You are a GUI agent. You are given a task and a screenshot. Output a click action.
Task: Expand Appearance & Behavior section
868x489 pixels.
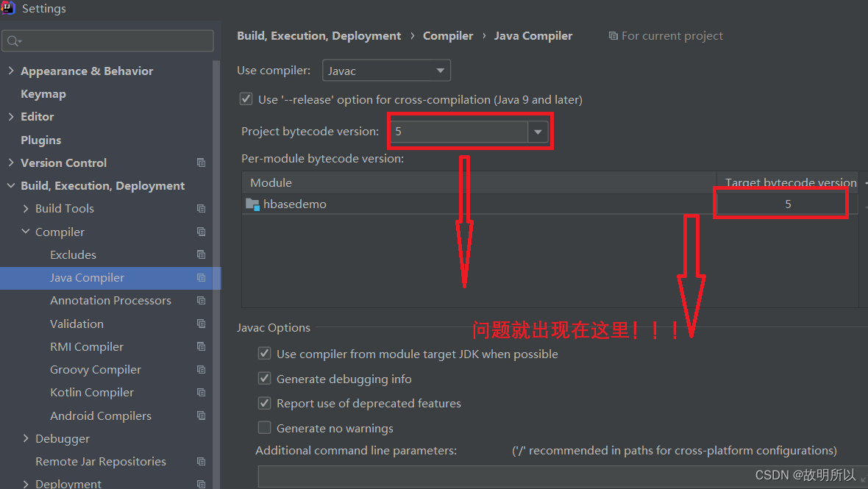pos(11,71)
